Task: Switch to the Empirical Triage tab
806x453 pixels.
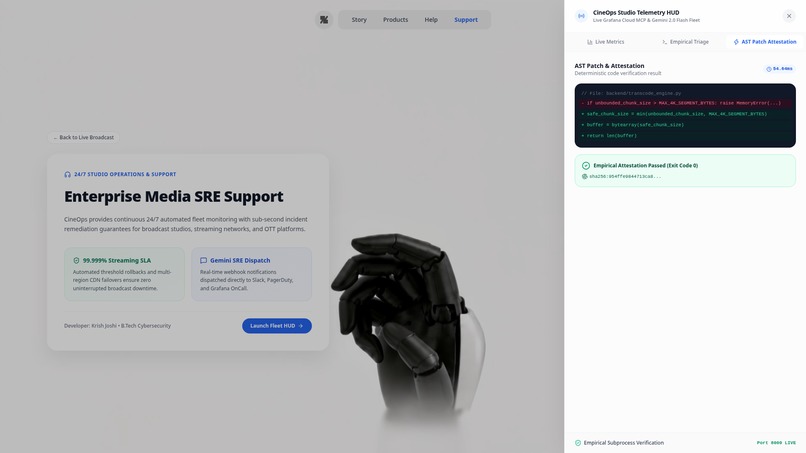Action: (x=685, y=42)
